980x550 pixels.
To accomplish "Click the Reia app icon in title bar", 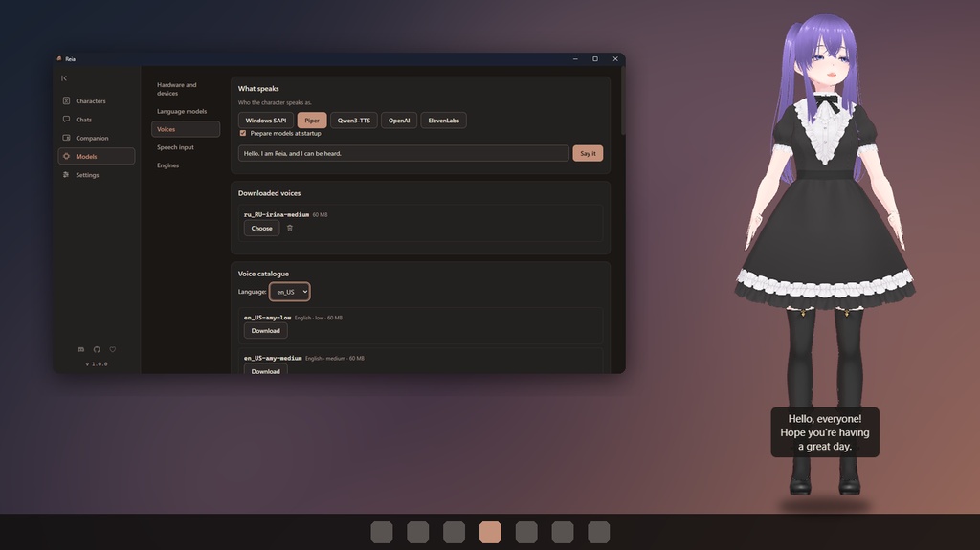I will pos(59,58).
